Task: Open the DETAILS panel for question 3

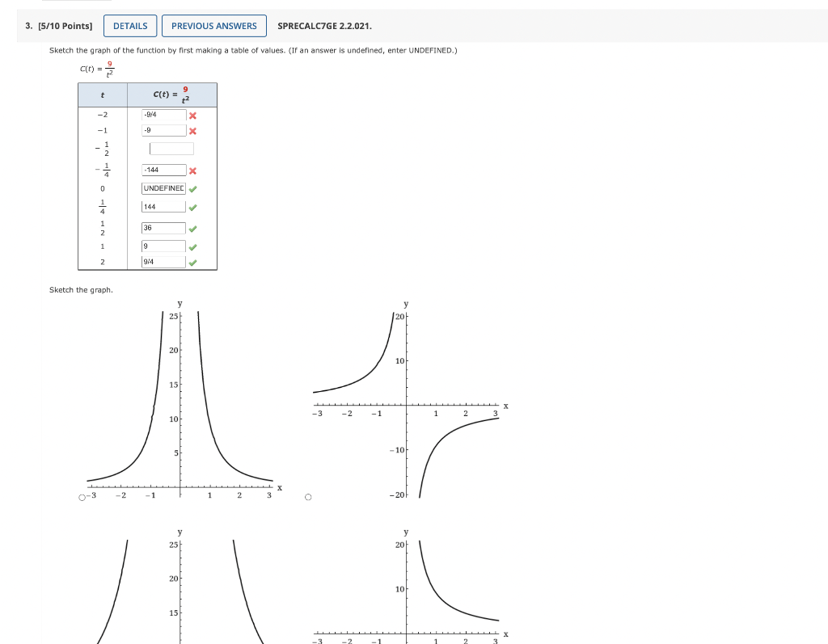Action: tap(129, 25)
